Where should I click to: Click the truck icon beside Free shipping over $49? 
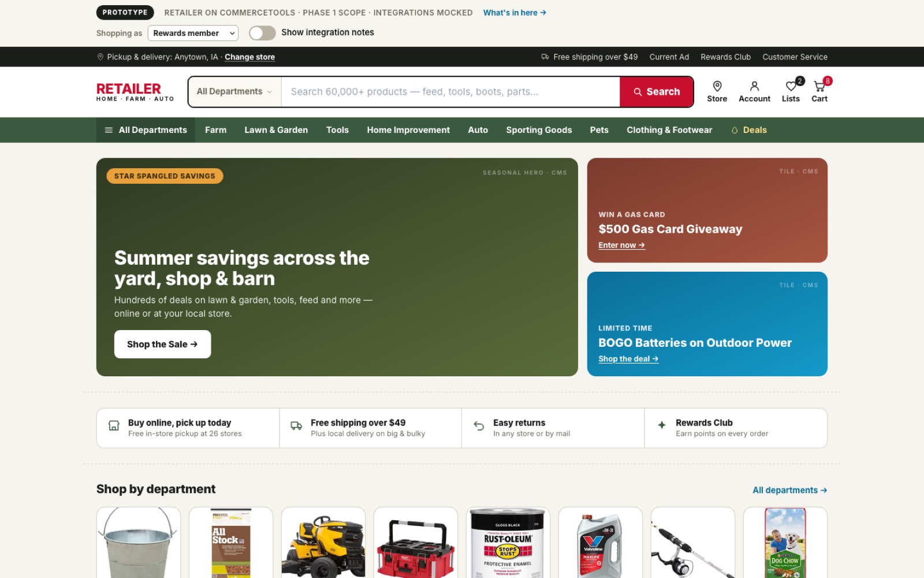point(545,57)
